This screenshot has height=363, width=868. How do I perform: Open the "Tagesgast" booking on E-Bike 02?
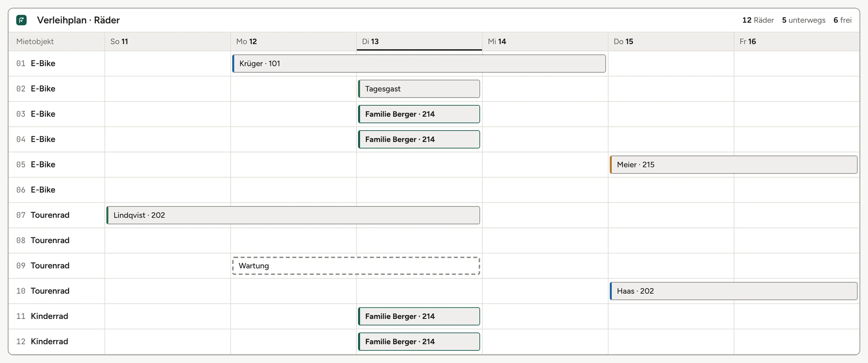(x=419, y=89)
